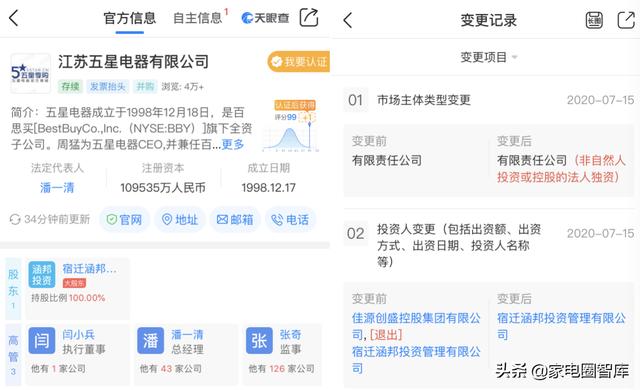The height and width of the screenshot is (390, 640).
Task: View 张奇's 126 companies
Action: pos(281,369)
